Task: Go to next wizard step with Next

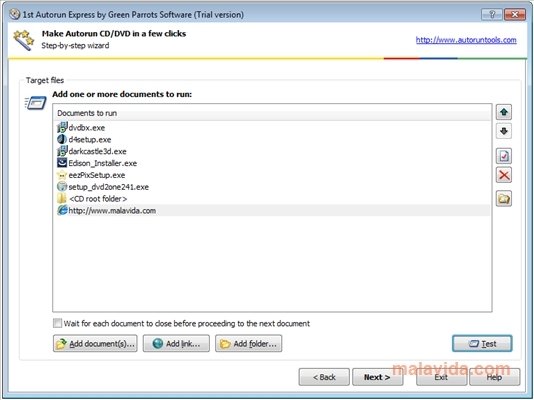Action: (x=377, y=377)
